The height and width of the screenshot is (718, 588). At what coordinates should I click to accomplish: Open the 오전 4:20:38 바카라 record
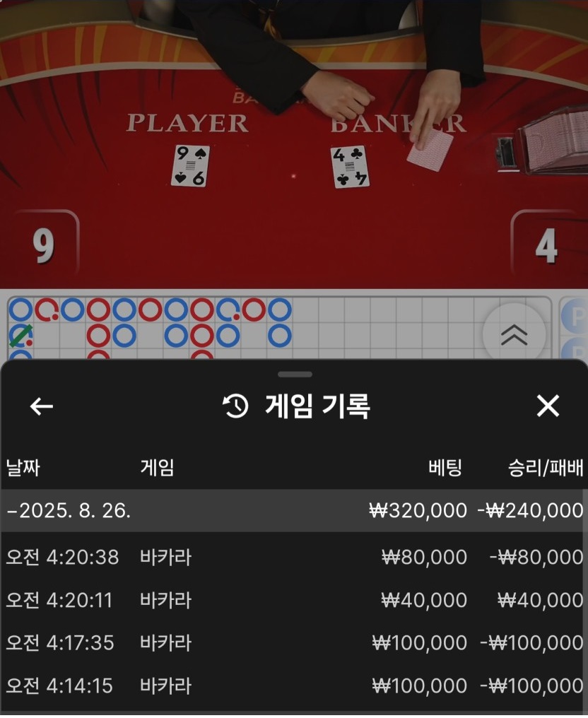tap(294, 558)
